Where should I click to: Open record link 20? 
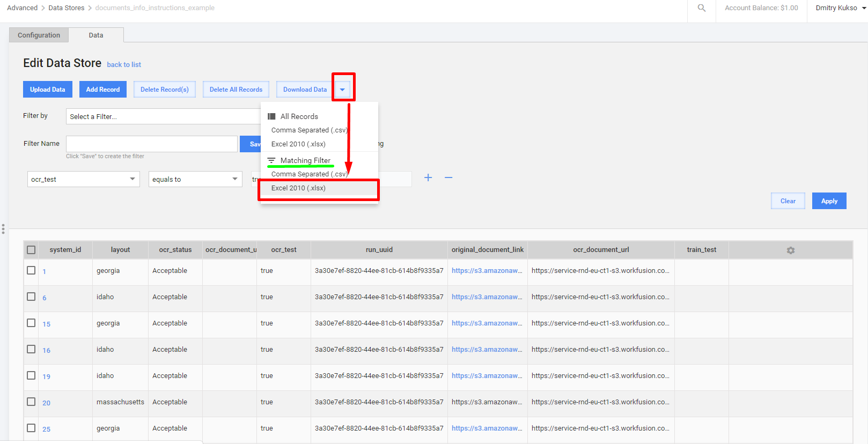click(x=46, y=403)
